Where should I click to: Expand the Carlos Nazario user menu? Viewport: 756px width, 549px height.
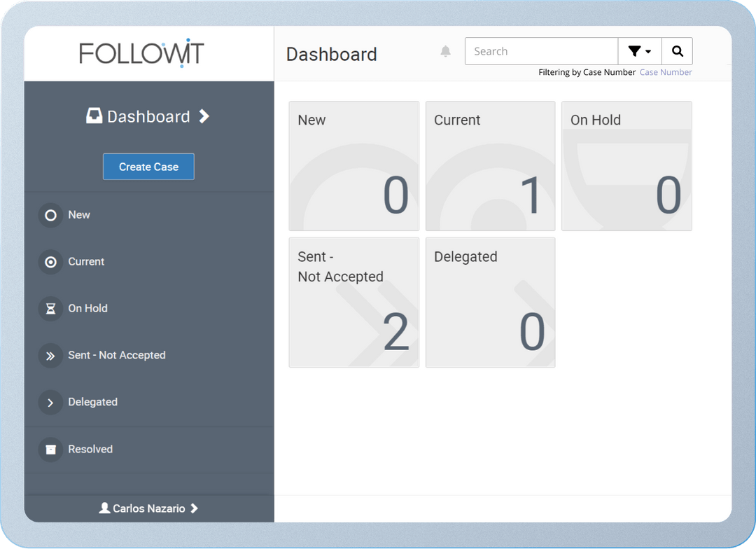(x=148, y=508)
